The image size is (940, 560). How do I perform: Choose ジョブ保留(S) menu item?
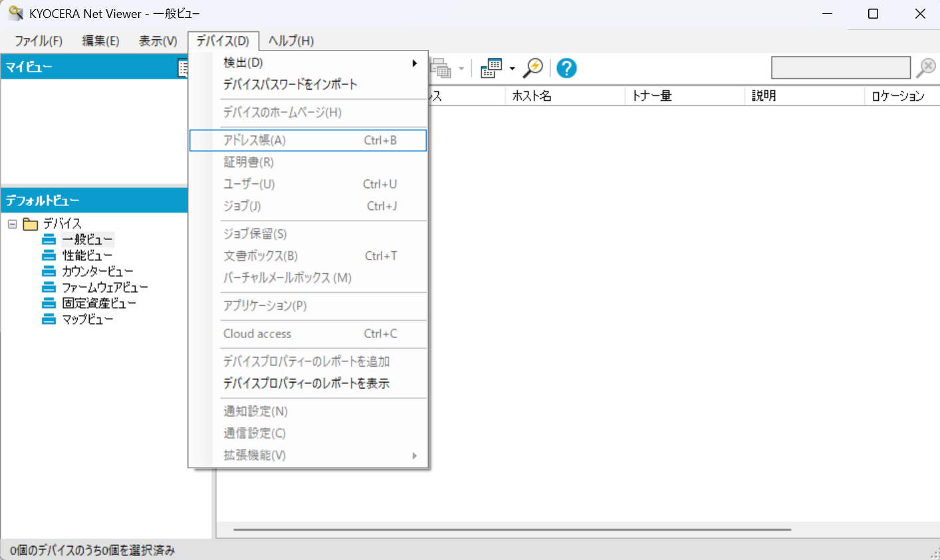coord(308,234)
